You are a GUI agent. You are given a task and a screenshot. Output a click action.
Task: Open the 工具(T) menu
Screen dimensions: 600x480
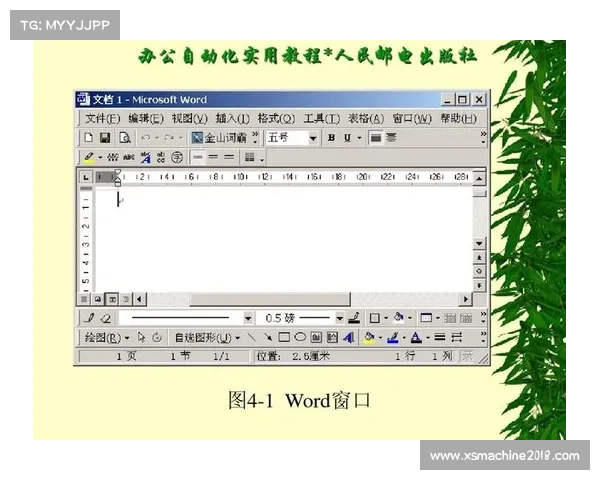click(x=321, y=118)
